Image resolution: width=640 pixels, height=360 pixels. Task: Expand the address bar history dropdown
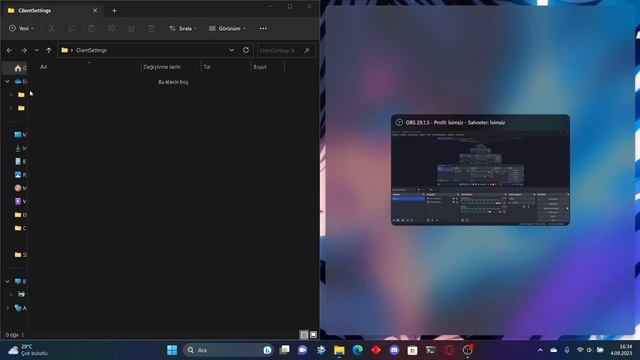(231, 50)
